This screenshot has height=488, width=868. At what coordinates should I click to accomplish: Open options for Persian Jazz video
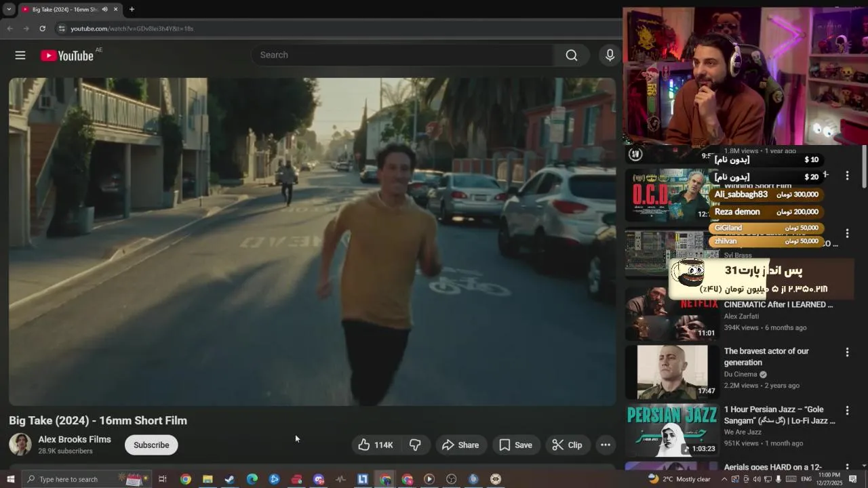pyautogui.click(x=847, y=411)
